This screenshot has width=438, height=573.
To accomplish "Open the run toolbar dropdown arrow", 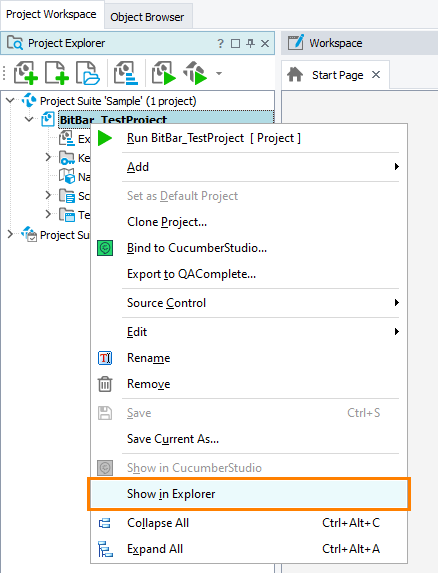I will click(x=219, y=73).
